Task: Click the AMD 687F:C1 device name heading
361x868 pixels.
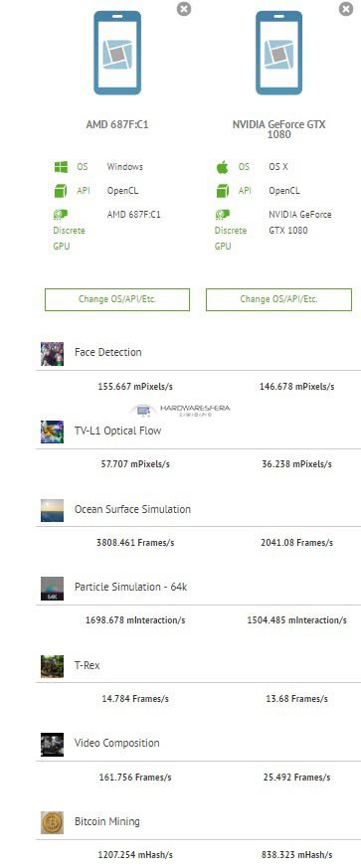Action: pos(117,124)
